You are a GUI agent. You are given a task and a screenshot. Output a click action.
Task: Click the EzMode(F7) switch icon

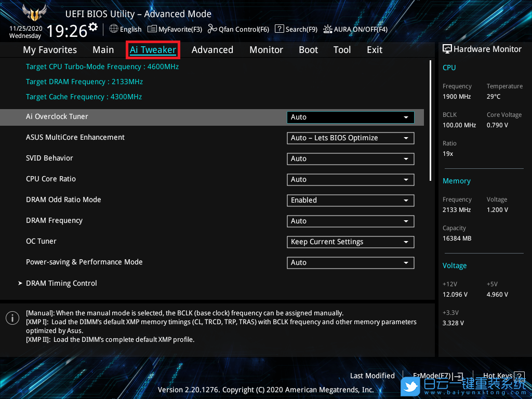[458, 376]
